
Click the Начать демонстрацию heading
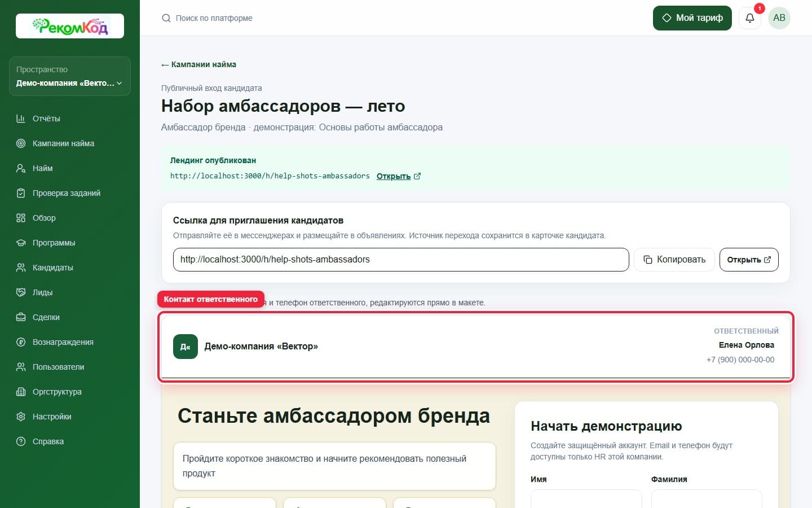click(x=606, y=426)
